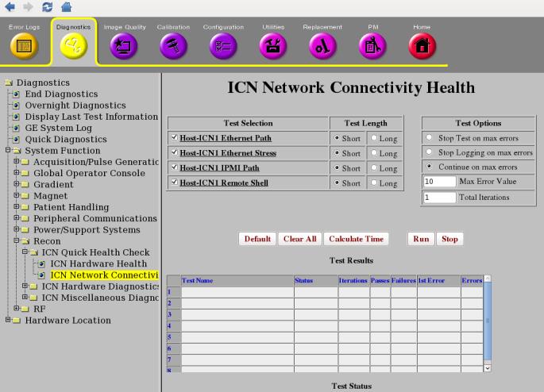
Task: Open the PM clipboard icon
Action: [x=372, y=47]
